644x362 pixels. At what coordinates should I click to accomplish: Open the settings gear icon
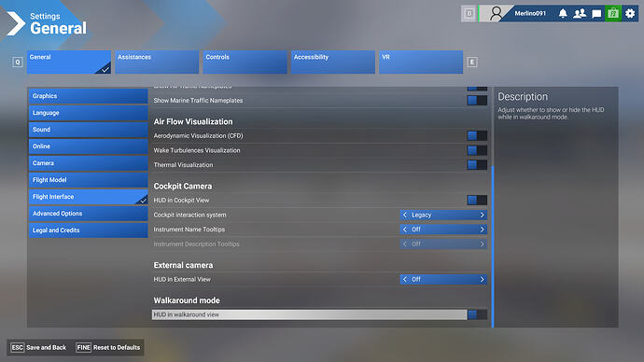tap(630, 14)
